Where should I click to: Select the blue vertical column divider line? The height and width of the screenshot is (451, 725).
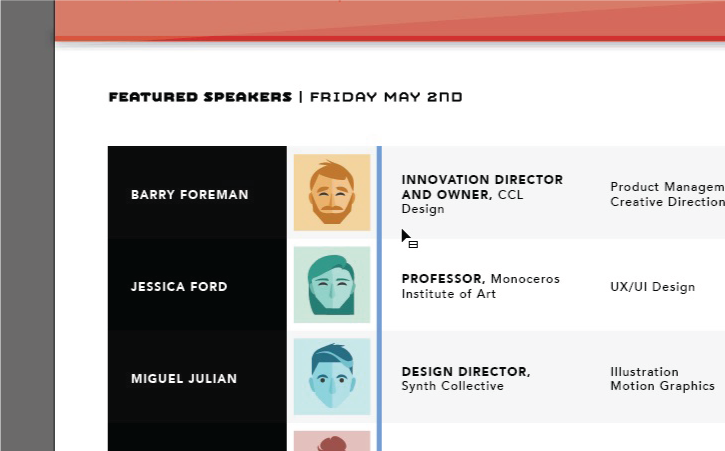pos(379,300)
